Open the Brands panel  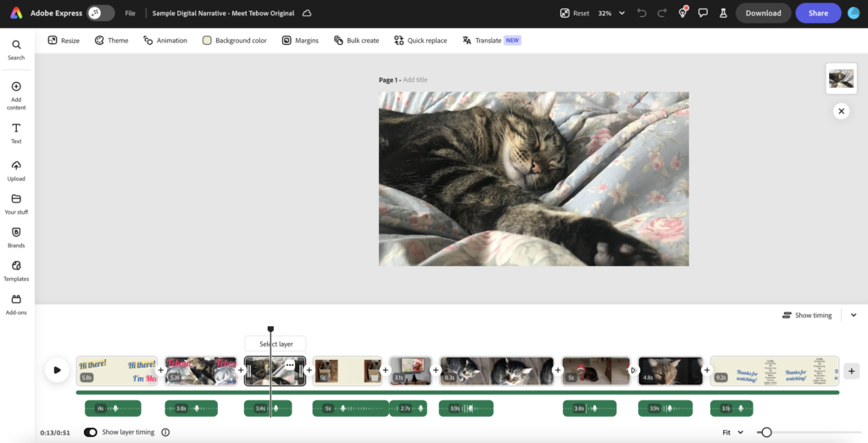pyautogui.click(x=16, y=236)
